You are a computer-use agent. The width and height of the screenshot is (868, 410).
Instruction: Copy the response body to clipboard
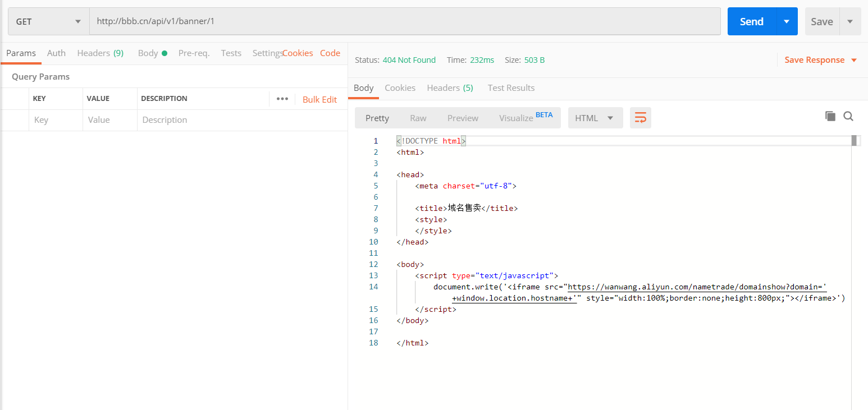point(830,116)
